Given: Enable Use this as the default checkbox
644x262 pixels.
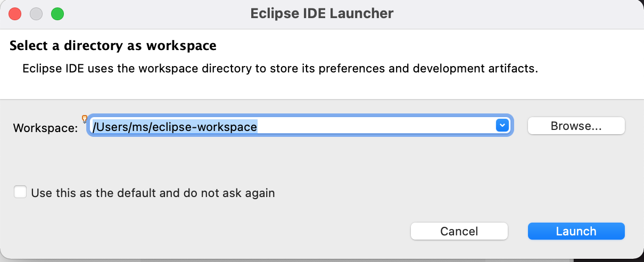Looking at the screenshot, I should point(20,192).
